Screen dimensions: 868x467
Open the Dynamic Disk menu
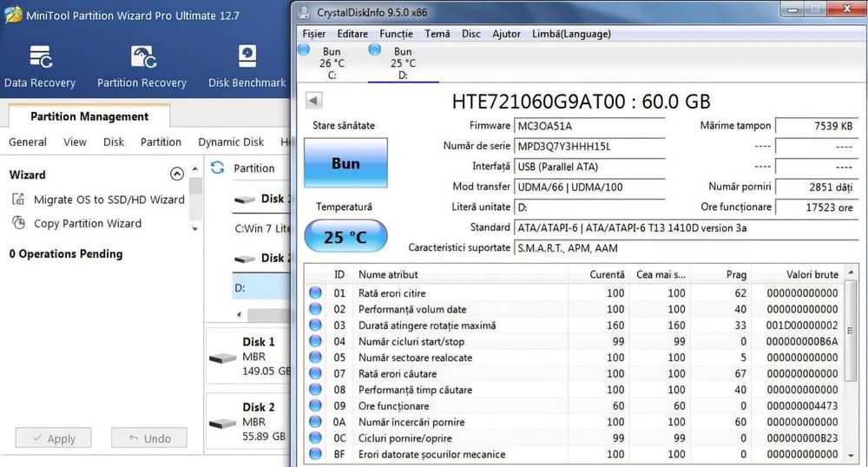click(x=231, y=141)
